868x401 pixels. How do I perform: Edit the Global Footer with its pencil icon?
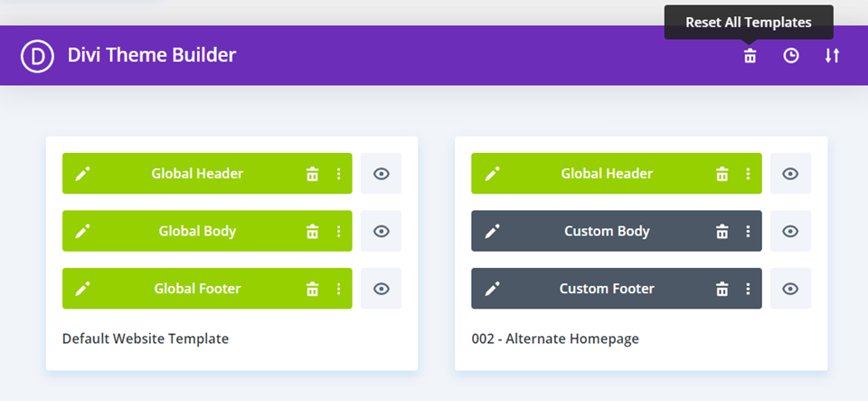tap(83, 290)
